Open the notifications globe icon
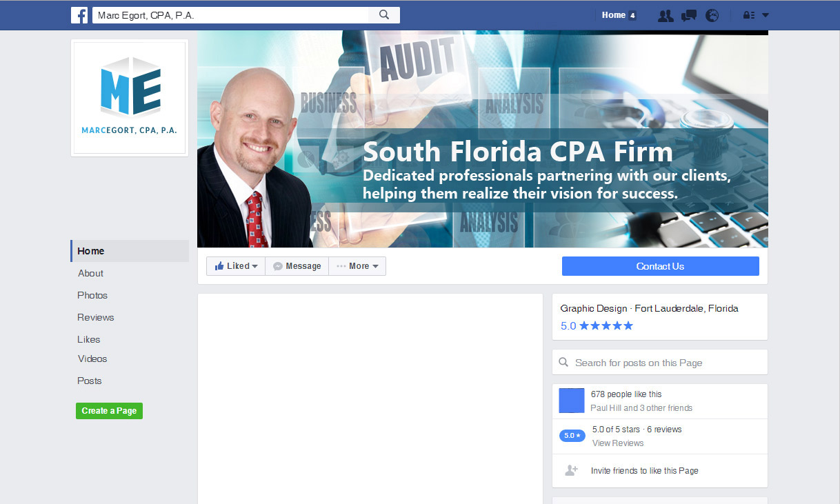Viewport: 840px width, 504px height. pyautogui.click(x=712, y=15)
